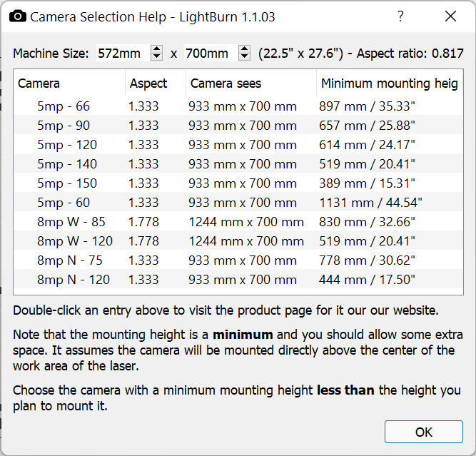
Task: Click the 657 mm / 25.88" height value
Action: [367, 126]
